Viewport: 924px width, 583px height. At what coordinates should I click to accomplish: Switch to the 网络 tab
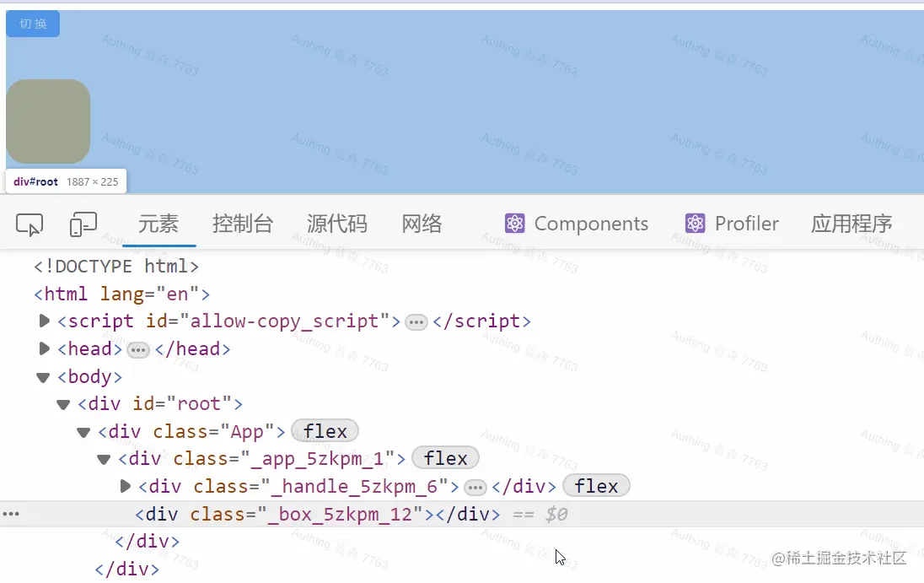point(422,224)
